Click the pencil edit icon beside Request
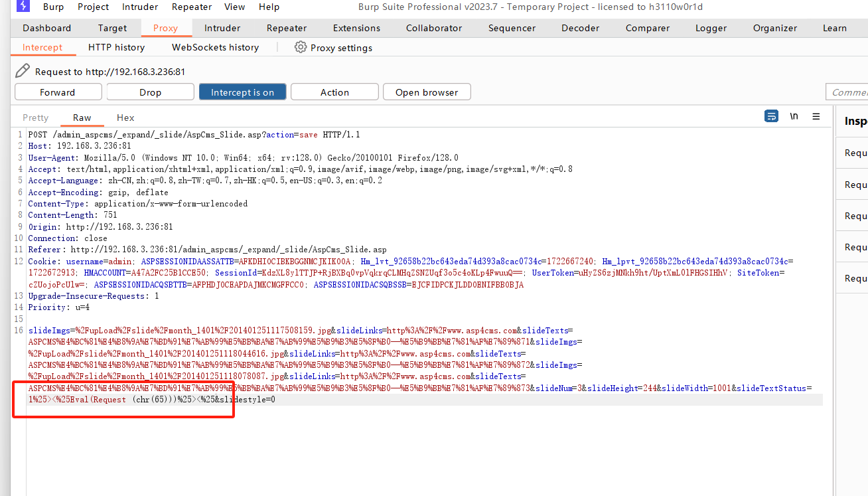868x496 pixels. coord(23,71)
